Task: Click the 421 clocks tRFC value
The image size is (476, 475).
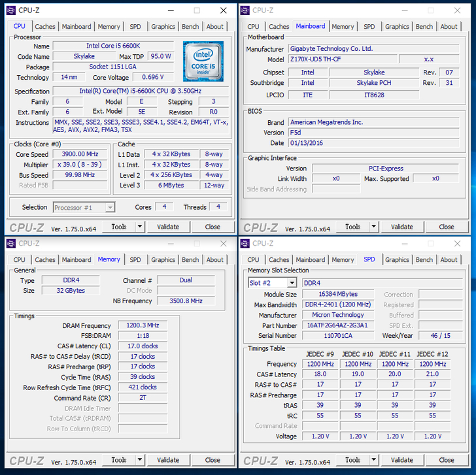Action: click(143, 387)
